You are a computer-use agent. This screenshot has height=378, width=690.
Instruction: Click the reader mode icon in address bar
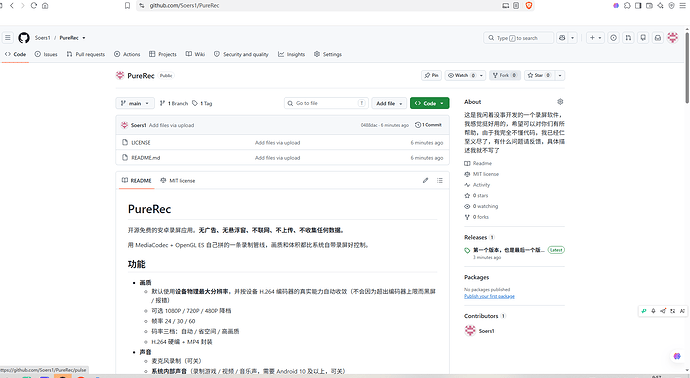516,5
